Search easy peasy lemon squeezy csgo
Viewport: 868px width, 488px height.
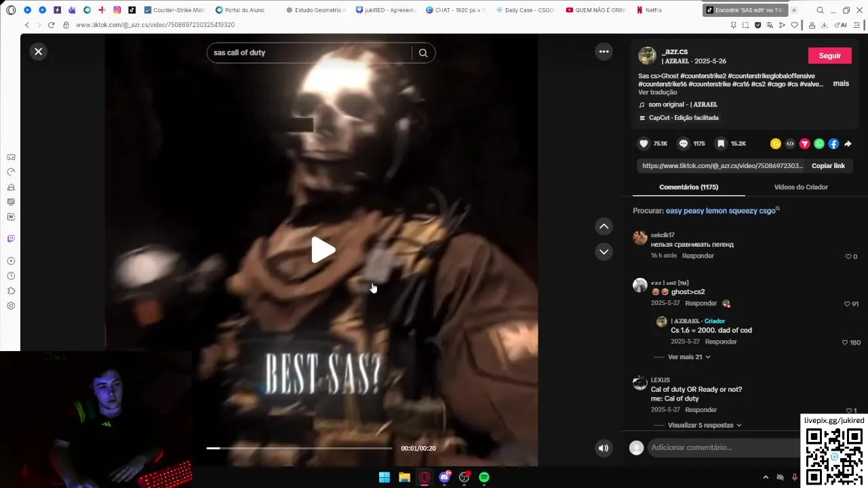coord(723,211)
